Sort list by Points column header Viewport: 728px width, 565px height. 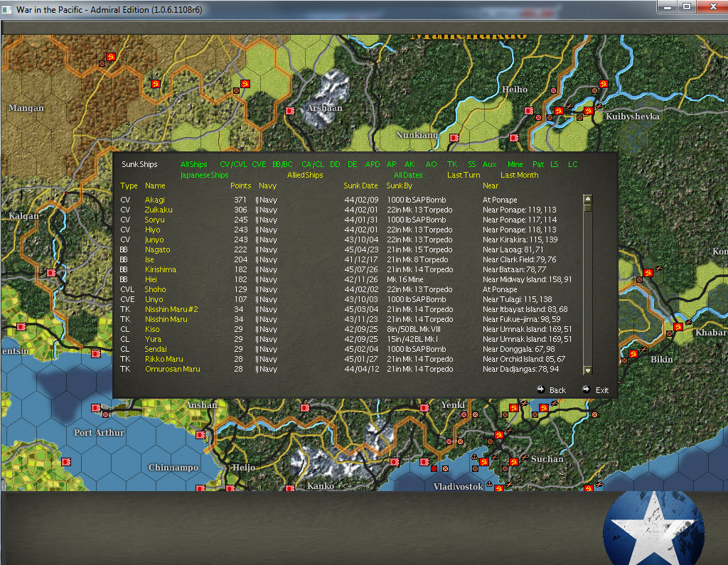[240, 185]
